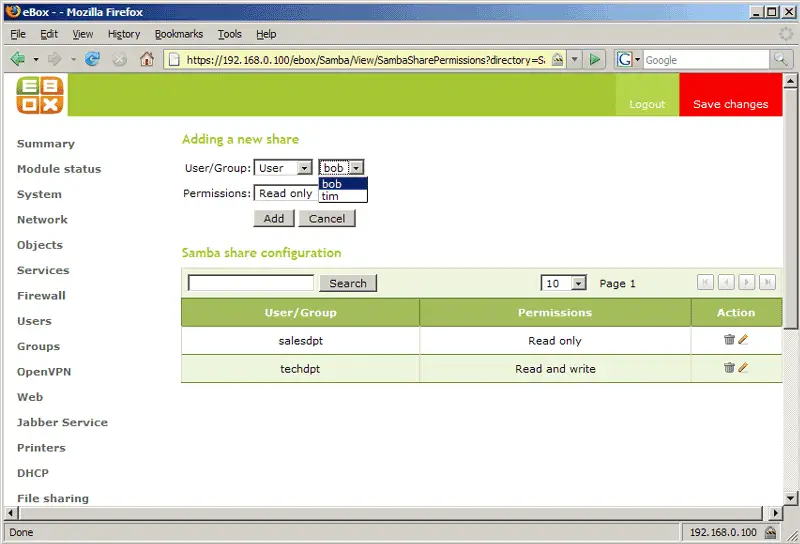Open the User type dropdown
This screenshot has width=800, height=544.
tap(283, 167)
